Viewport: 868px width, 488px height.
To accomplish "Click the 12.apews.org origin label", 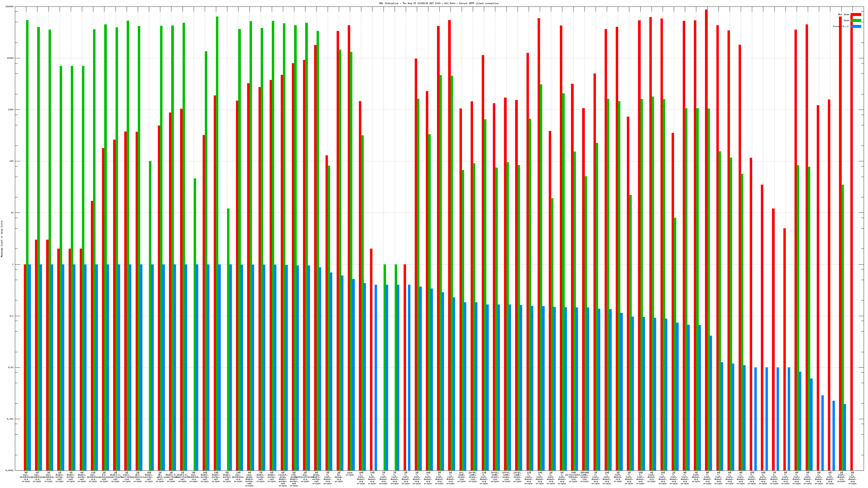I will pos(339,477).
